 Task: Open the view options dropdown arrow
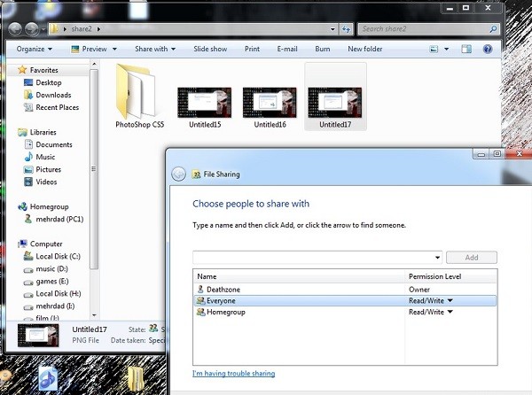(x=447, y=49)
